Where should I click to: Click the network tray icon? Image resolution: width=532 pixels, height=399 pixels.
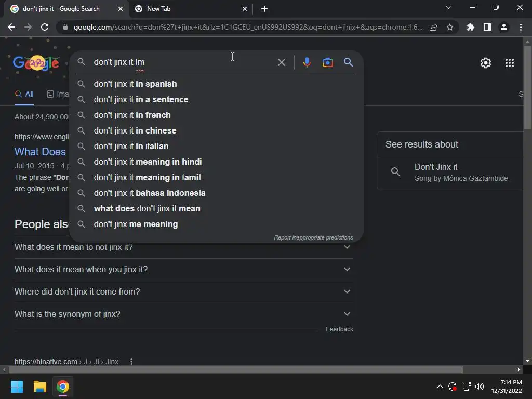pyautogui.click(x=467, y=387)
